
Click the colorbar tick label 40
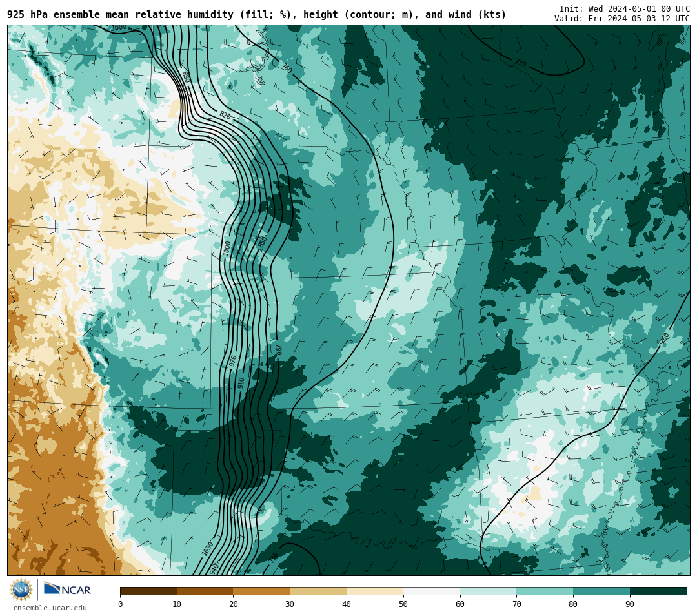click(347, 604)
